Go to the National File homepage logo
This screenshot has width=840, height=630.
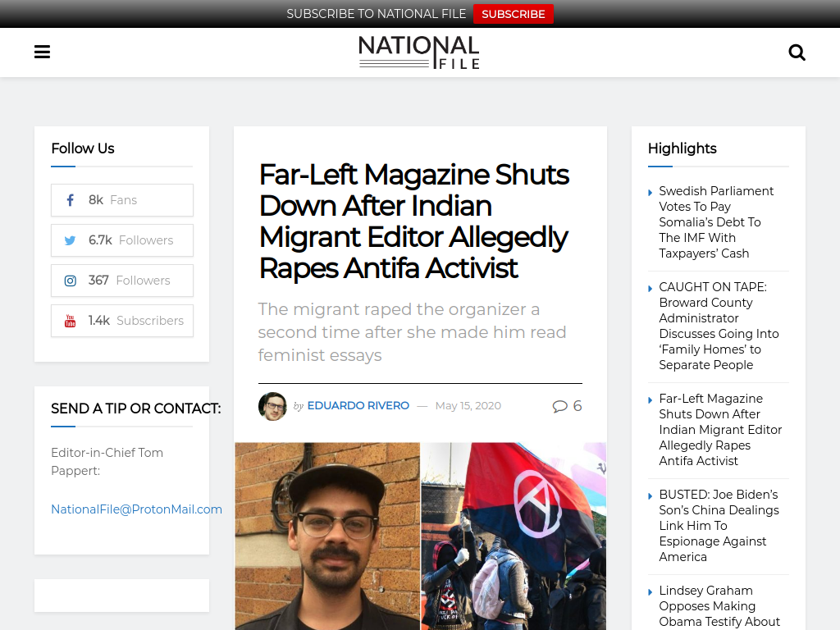(419, 52)
